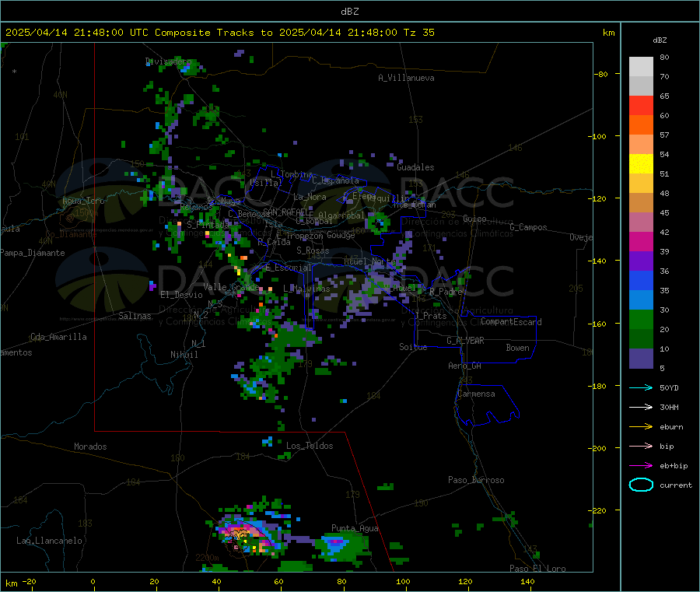Screen dimensions: 700x592
Task: Select the 35 dBZ blue color swatch
Action: (x=641, y=280)
